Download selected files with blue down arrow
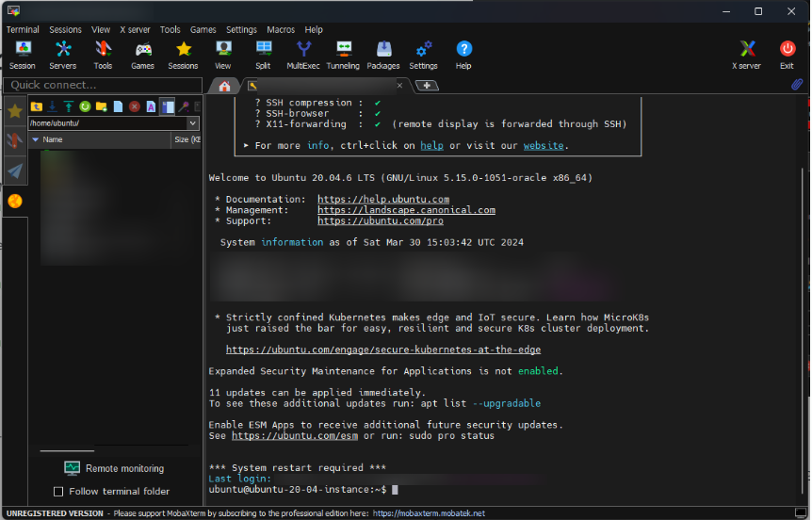The height and width of the screenshot is (520, 812). pyautogui.click(x=53, y=106)
